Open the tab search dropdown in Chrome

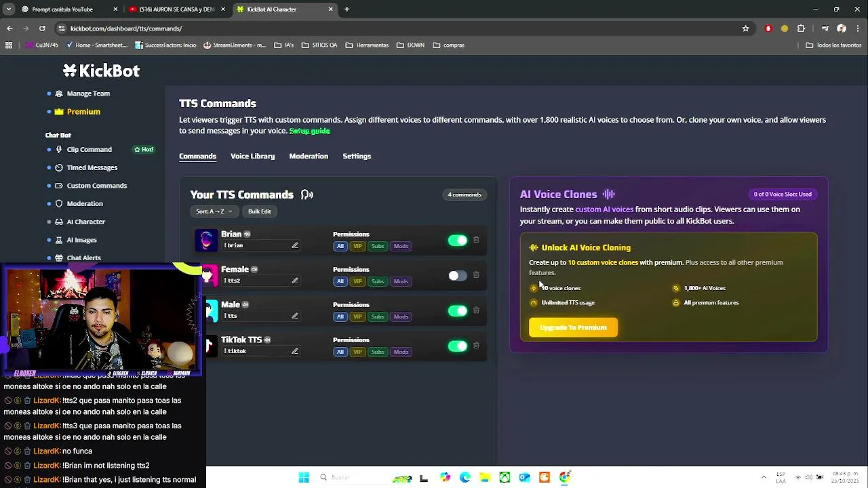9,9
